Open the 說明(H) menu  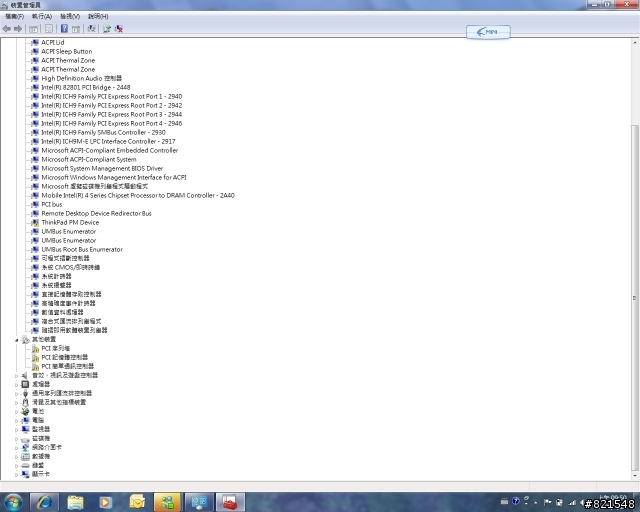coord(98,16)
